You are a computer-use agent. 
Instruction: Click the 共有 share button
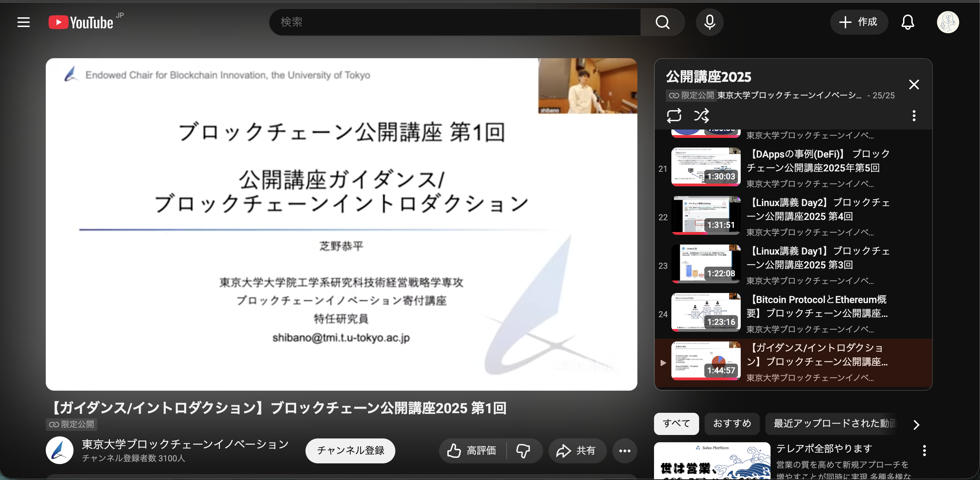click(577, 451)
